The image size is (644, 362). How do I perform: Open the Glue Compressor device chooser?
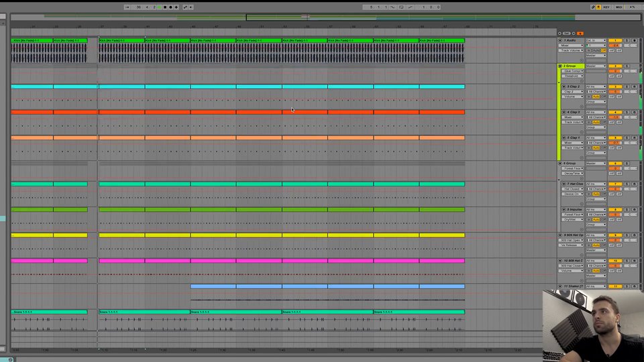pos(572,71)
